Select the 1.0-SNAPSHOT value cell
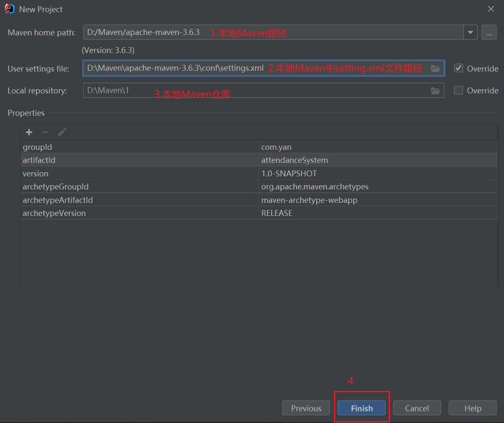Screen dimensions: 504x423 (x=378, y=173)
